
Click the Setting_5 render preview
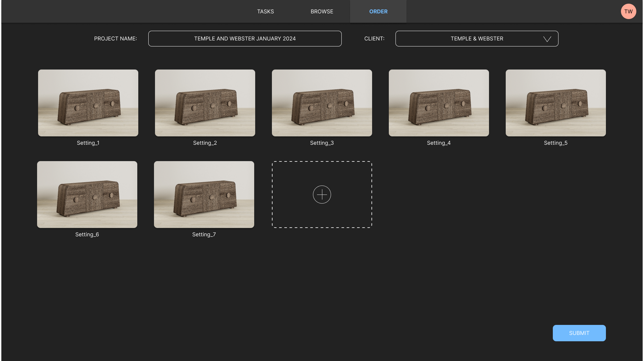(x=555, y=103)
